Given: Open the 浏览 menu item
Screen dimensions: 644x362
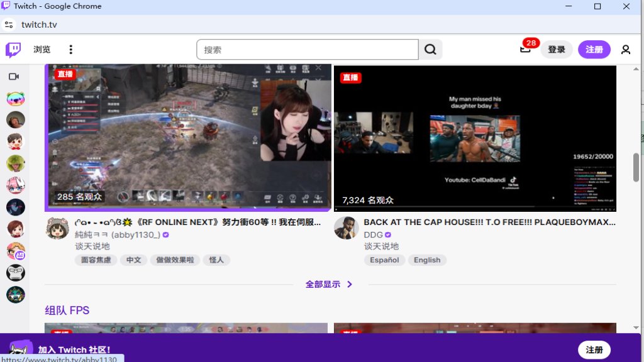Looking at the screenshot, I should point(42,49).
